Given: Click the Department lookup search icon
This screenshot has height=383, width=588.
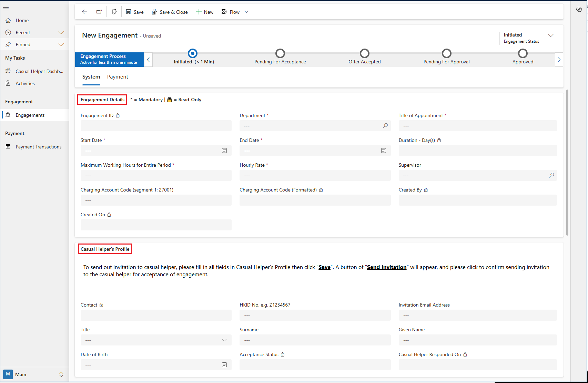Looking at the screenshot, I should point(385,126).
